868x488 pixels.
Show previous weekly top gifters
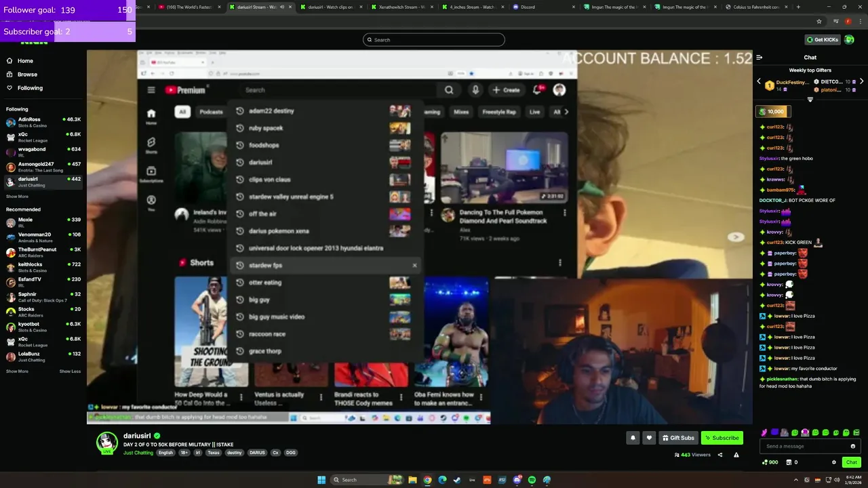point(759,81)
